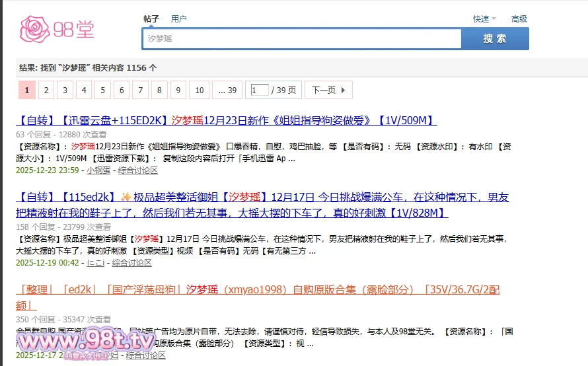Screen dimensions: 588x366
Task: Jump to last page via ... 39
Action: click(x=227, y=90)
